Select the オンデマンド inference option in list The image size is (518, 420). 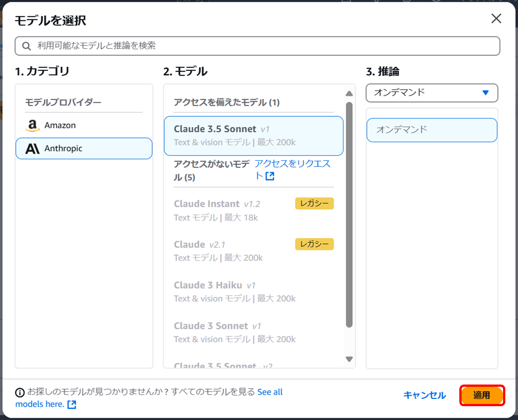[432, 130]
